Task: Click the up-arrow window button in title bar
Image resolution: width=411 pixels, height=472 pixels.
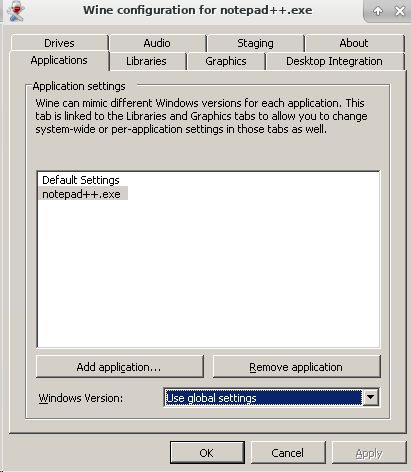Action: (378, 11)
